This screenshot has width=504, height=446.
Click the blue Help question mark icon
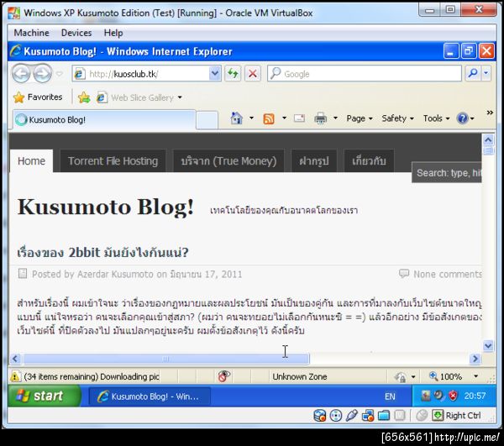pos(462,118)
